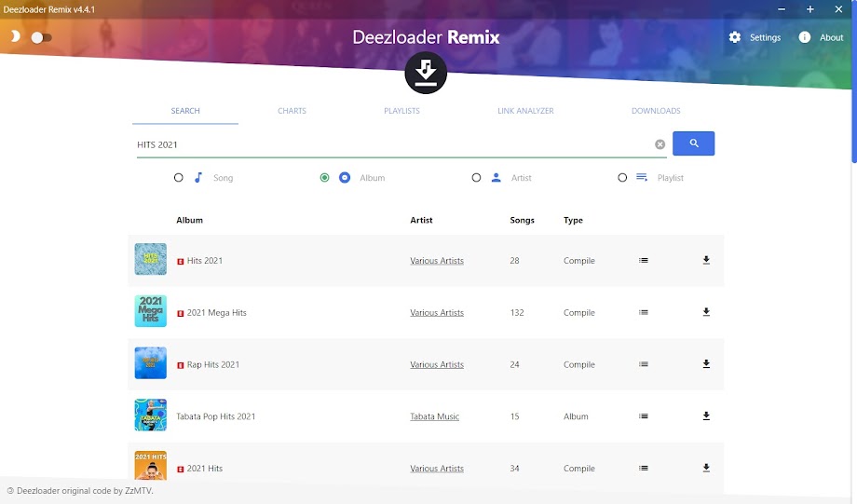Open Various Artists link for Hits 2021
This screenshot has height=504, width=857.
[x=437, y=261]
